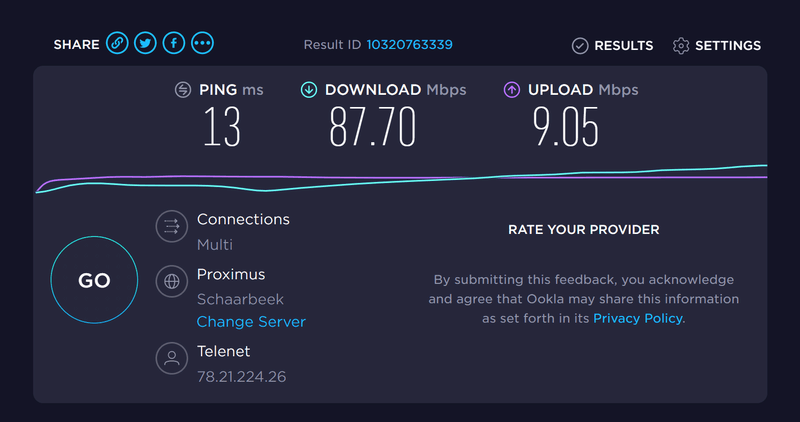The height and width of the screenshot is (422, 800).
Task: Open the SETTINGS menu item
Action: (727, 45)
